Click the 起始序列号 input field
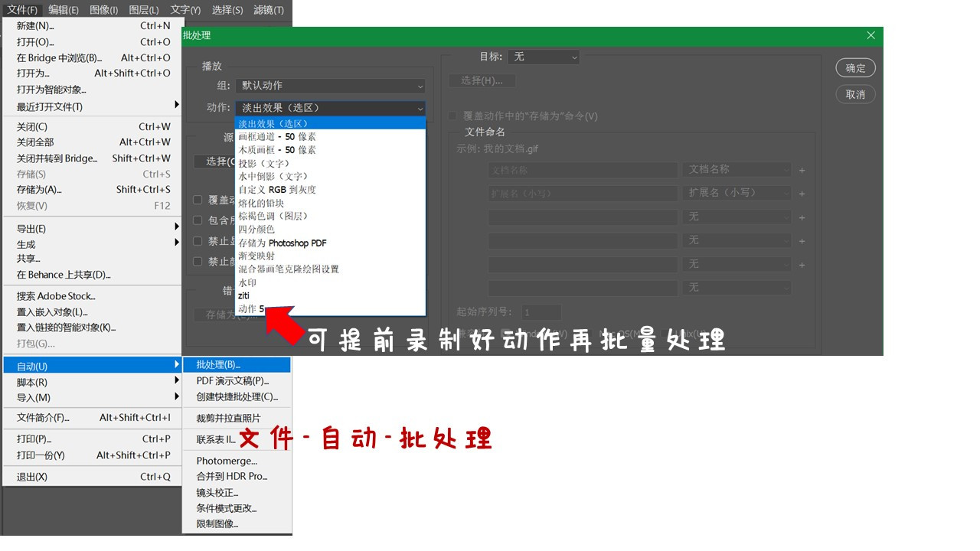This screenshot has width=980, height=551. (x=542, y=312)
